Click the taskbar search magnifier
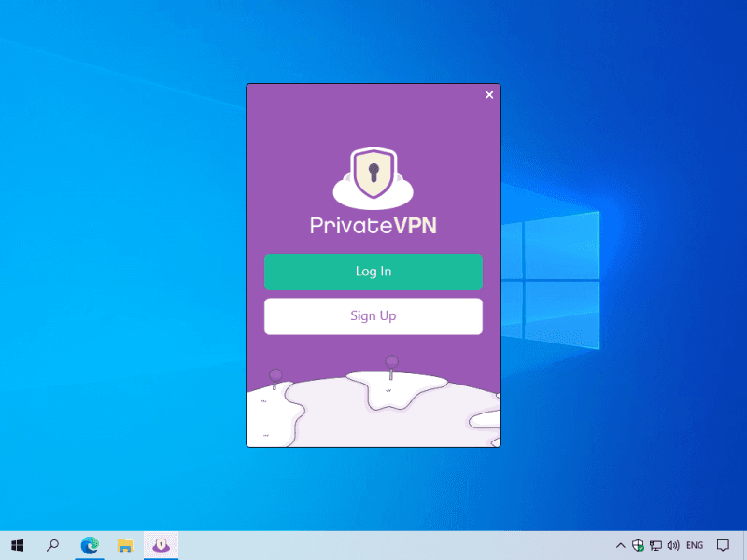Screen dimensions: 747x560 (x=53, y=545)
